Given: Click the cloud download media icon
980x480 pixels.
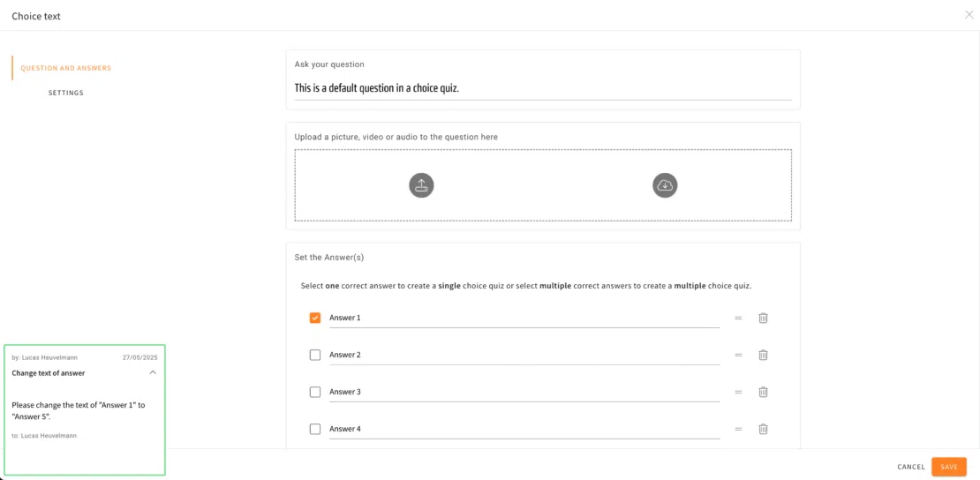Looking at the screenshot, I should coord(665,185).
